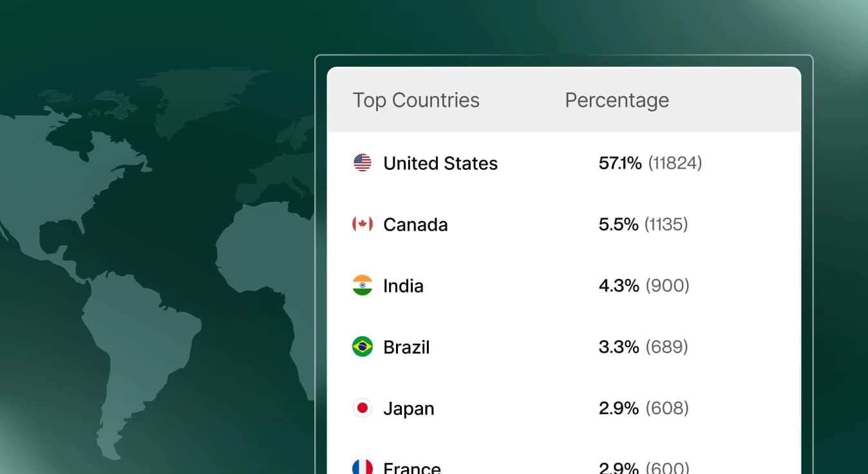
Task: Click the Brazil flag icon
Action: [x=363, y=346]
